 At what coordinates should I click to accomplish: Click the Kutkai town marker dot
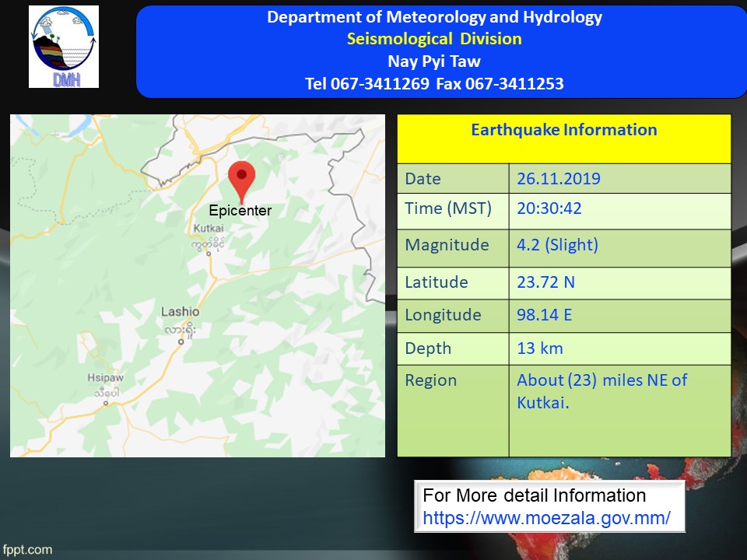pos(209,254)
